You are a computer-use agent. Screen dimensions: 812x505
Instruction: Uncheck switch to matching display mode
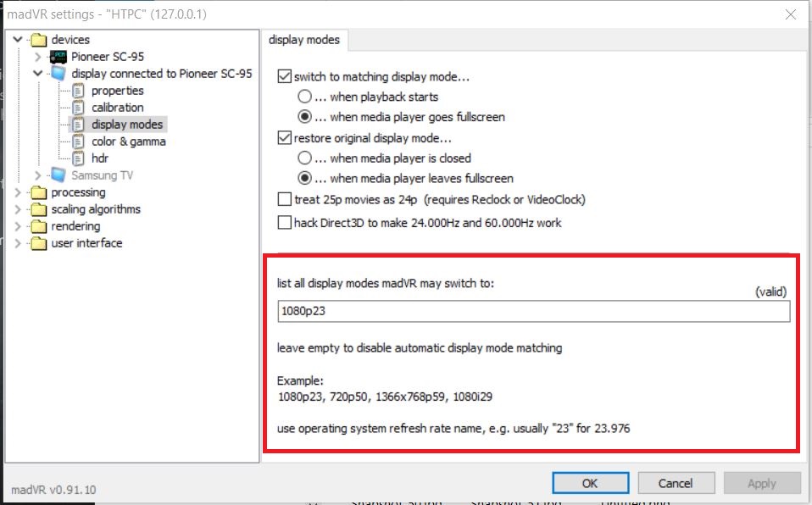click(x=285, y=76)
